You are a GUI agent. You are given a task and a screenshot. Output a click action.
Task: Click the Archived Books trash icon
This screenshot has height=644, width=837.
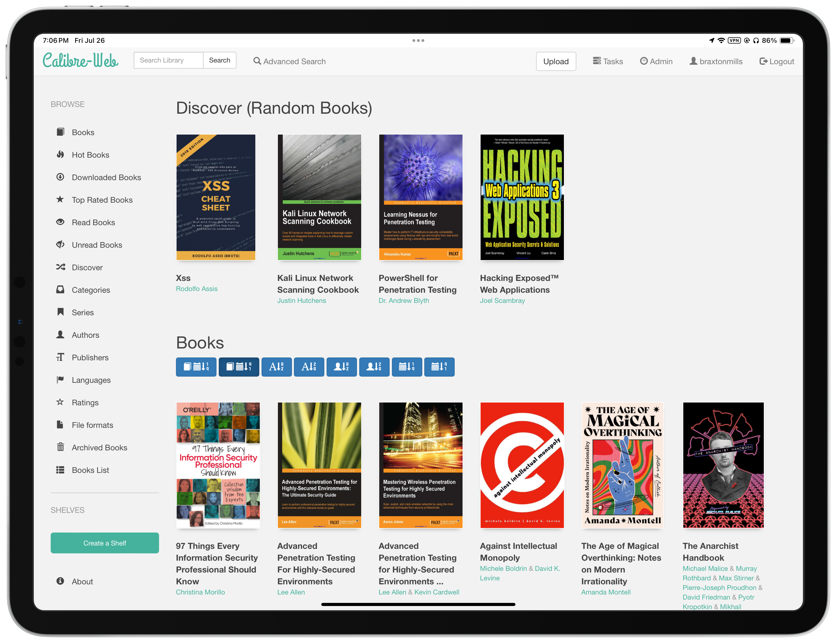tap(60, 447)
